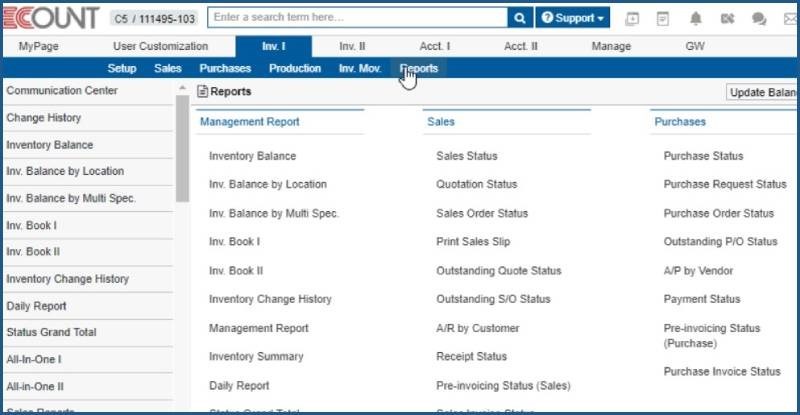Open the Manage tab
The image size is (800, 415).
coord(611,46)
